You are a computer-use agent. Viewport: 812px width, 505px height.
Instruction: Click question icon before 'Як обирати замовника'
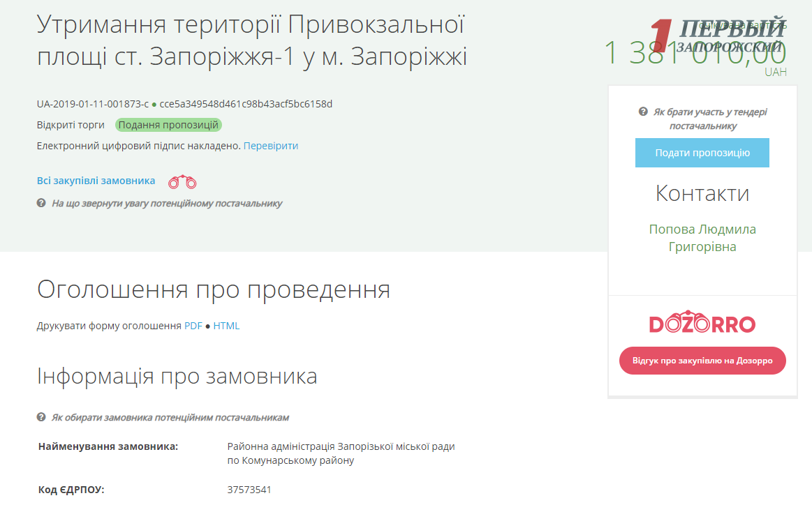coord(41,418)
